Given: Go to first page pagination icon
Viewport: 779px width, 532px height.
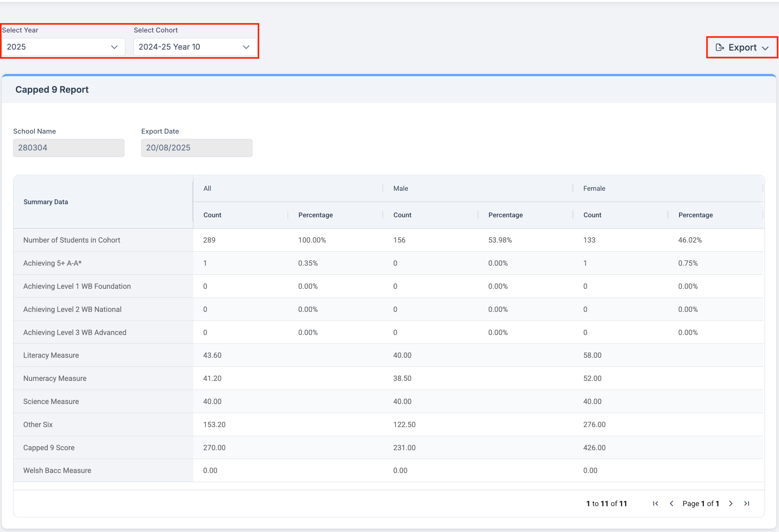Looking at the screenshot, I should 656,504.
